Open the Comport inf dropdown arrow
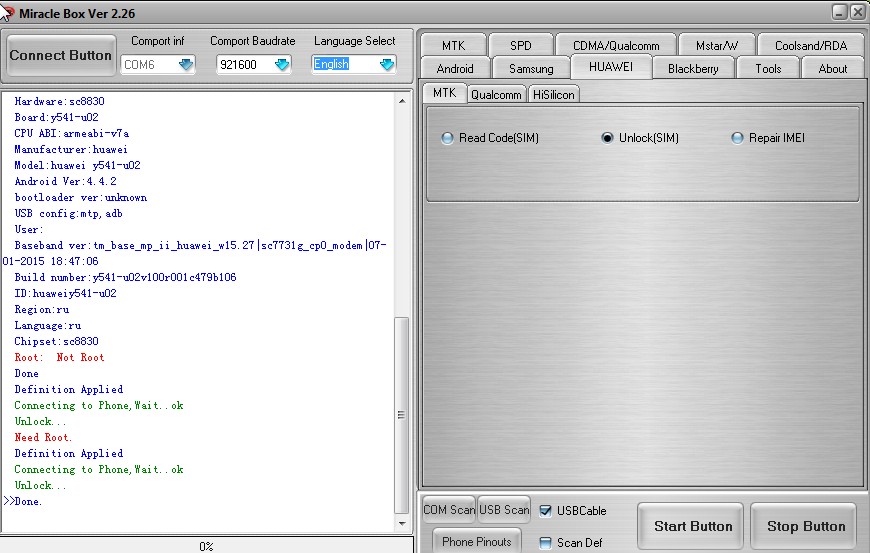The width and height of the screenshot is (870, 553). [x=186, y=64]
